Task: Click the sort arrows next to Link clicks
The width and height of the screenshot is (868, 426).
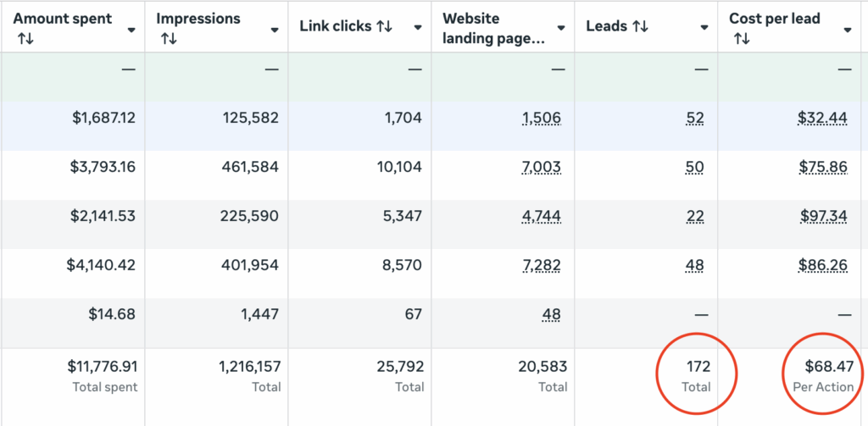Action: click(385, 27)
